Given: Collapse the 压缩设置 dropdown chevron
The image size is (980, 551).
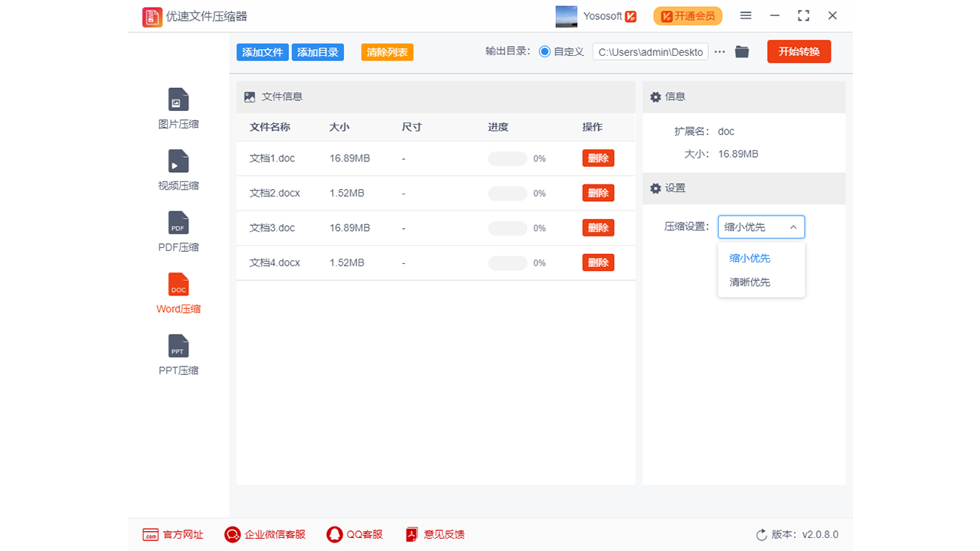Looking at the screenshot, I should [x=793, y=227].
